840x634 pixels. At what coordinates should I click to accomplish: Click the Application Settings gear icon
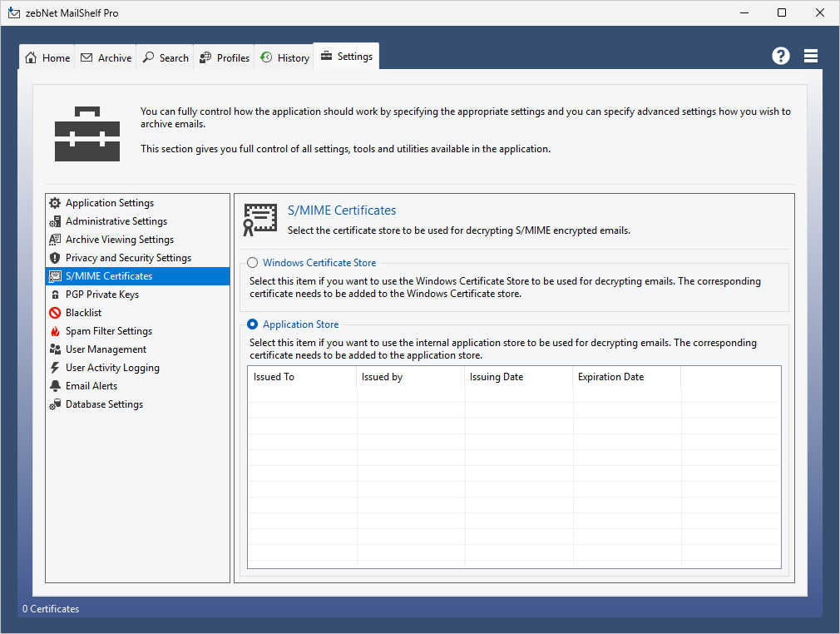click(55, 203)
